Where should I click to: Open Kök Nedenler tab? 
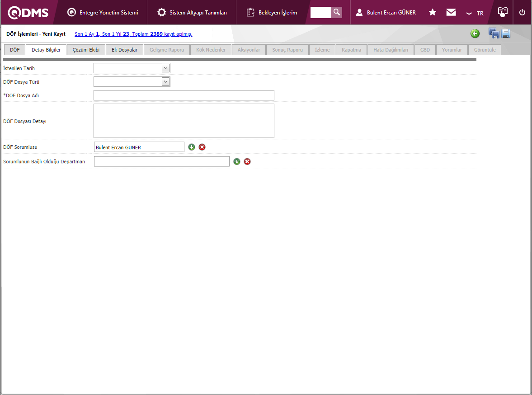tap(211, 50)
